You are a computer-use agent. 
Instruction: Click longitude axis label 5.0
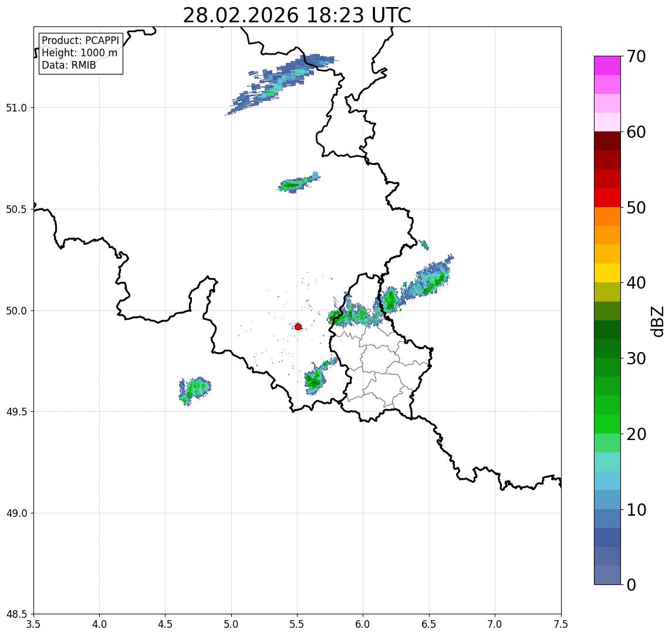pyautogui.click(x=231, y=624)
